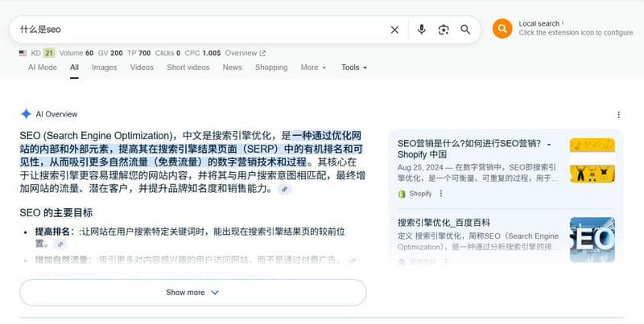Open the Shopping tab

[x=271, y=68]
